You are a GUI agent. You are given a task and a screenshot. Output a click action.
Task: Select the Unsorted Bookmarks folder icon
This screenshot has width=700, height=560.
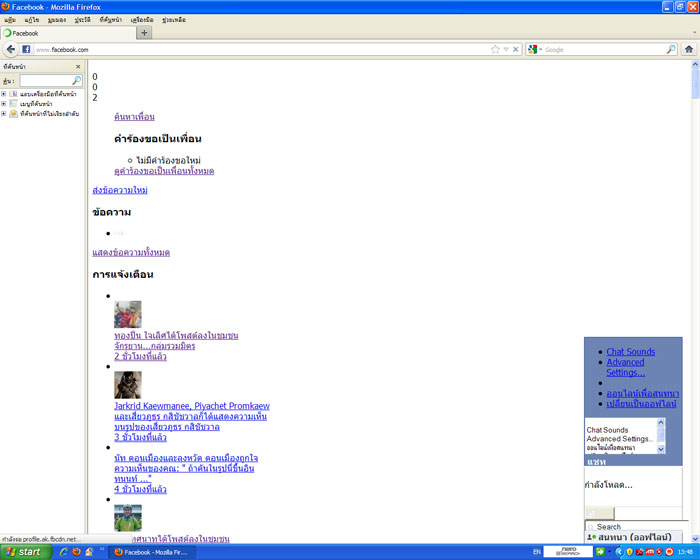[14, 113]
